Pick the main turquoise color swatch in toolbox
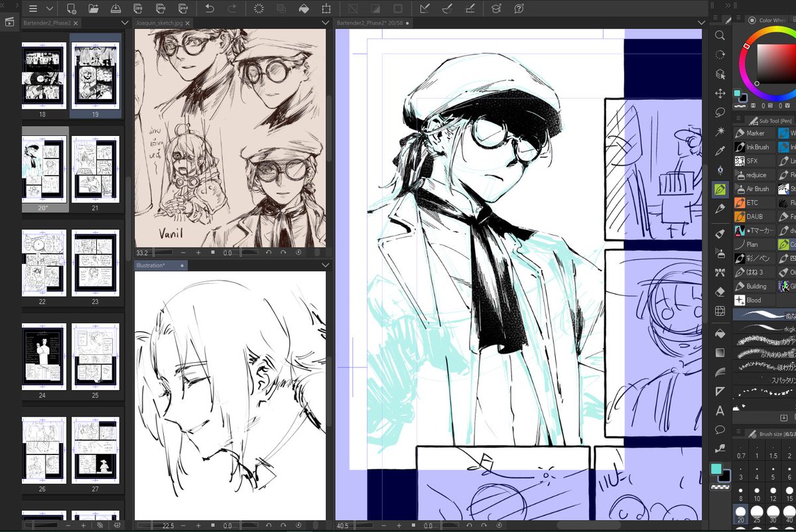Viewport: 796px width, 532px height. [x=716, y=469]
